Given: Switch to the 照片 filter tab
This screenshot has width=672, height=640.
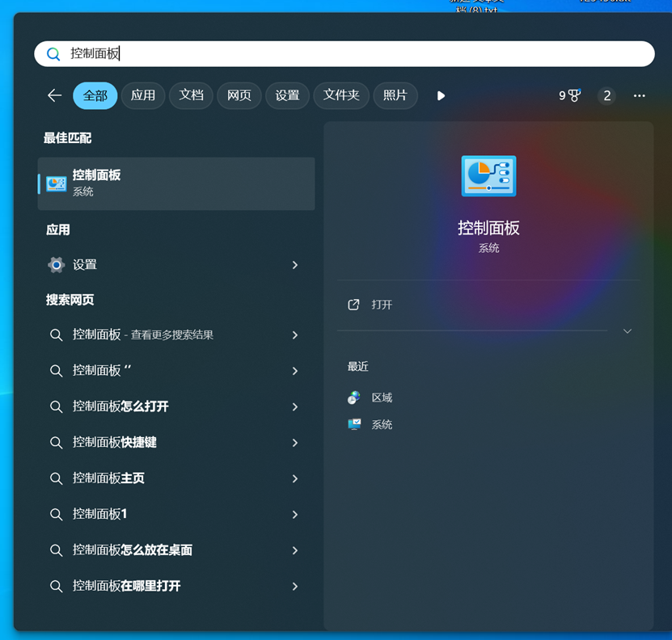Looking at the screenshot, I should click(x=395, y=95).
